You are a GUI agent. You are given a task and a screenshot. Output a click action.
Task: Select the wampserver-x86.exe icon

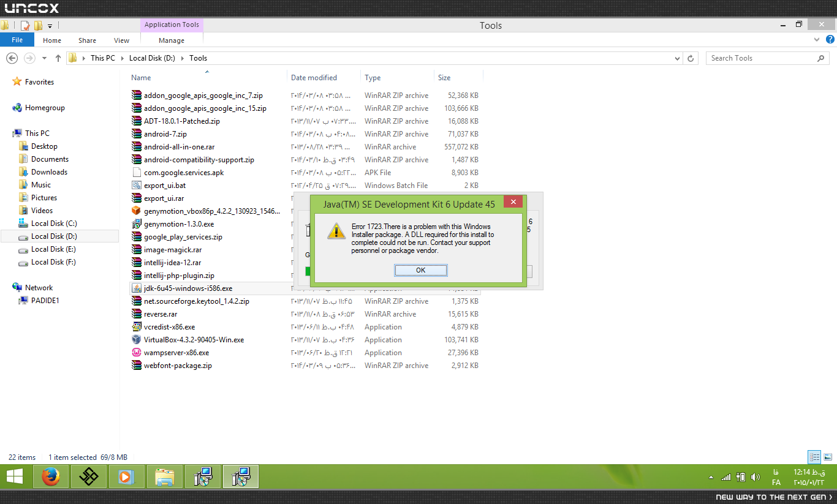click(x=137, y=353)
